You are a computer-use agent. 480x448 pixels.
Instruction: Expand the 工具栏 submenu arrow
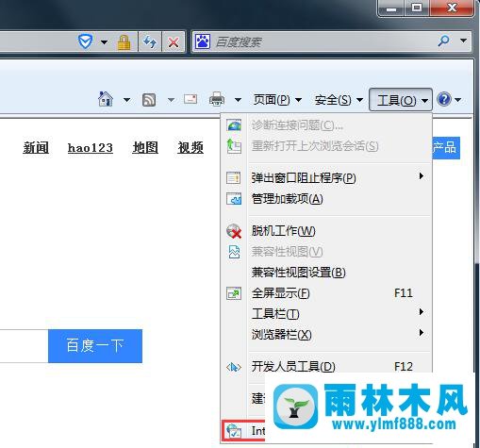click(x=422, y=311)
